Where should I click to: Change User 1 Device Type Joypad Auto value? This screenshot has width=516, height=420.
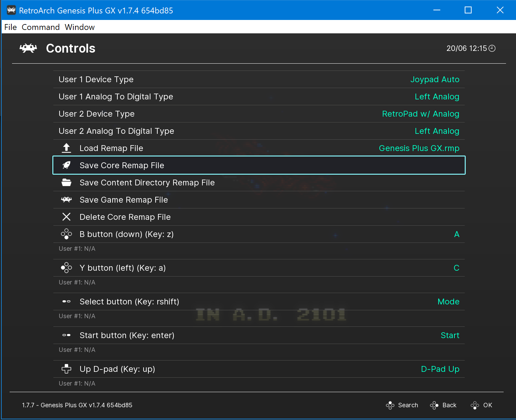[x=435, y=79]
